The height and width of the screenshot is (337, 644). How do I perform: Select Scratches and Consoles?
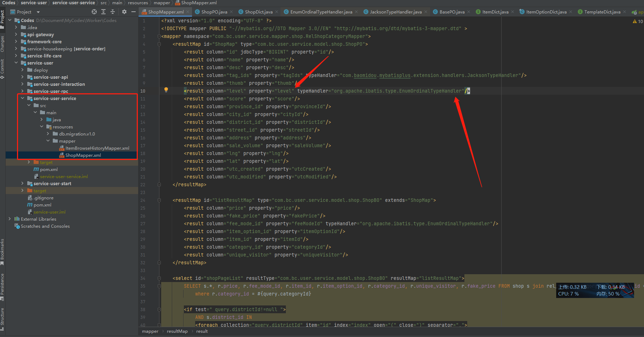point(45,226)
